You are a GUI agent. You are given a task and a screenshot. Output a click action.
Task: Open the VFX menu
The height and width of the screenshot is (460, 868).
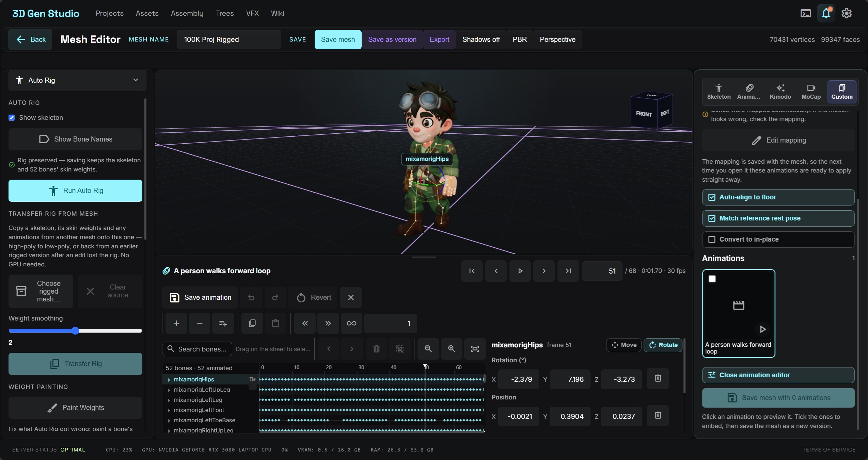(252, 13)
